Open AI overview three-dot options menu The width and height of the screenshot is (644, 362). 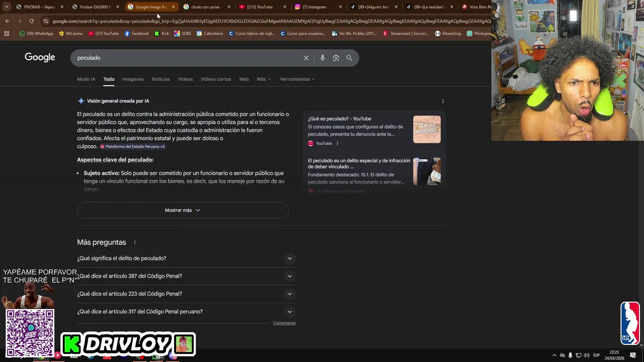pyautogui.click(x=443, y=101)
